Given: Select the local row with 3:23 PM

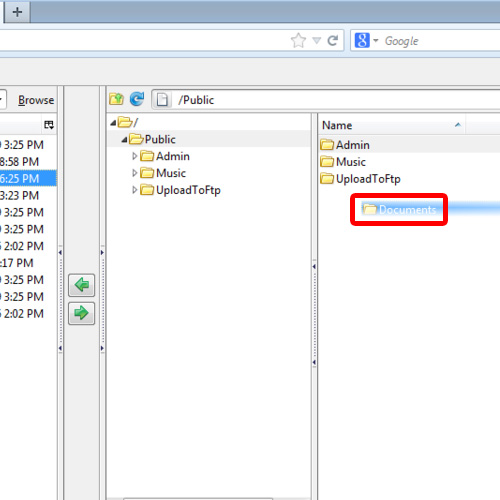Looking at the screenshot, I should click(28, 195).
